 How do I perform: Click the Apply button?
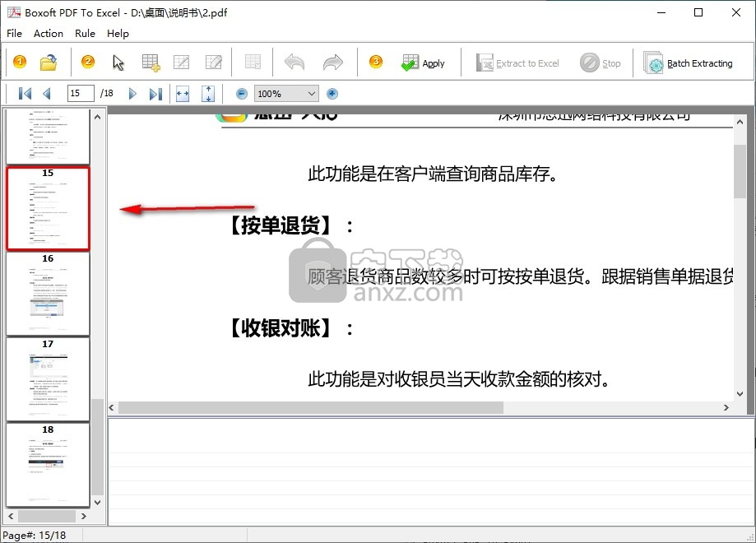click(423, 63)
